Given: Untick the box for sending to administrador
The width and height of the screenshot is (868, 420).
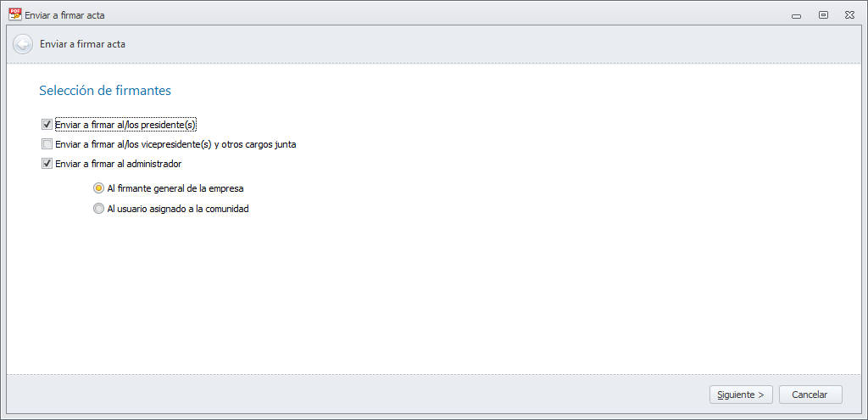Looking at the screenshot, I should click(47, 164).
